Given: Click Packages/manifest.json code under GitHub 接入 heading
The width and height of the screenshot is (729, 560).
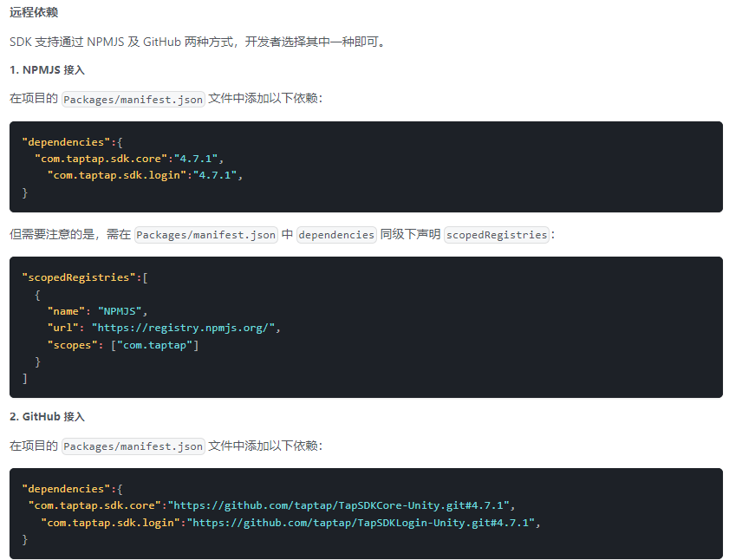Looking at the screenshot, I should click(133, 446).
